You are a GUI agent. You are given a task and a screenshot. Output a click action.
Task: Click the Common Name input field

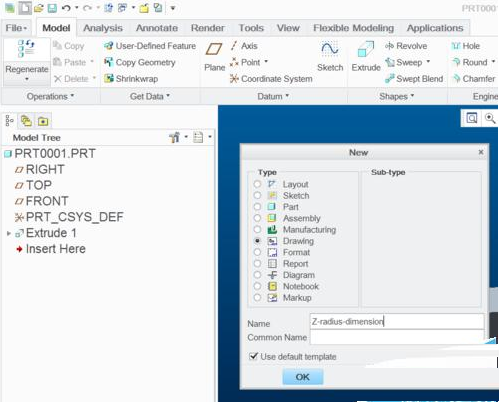(x=397, y=337)
